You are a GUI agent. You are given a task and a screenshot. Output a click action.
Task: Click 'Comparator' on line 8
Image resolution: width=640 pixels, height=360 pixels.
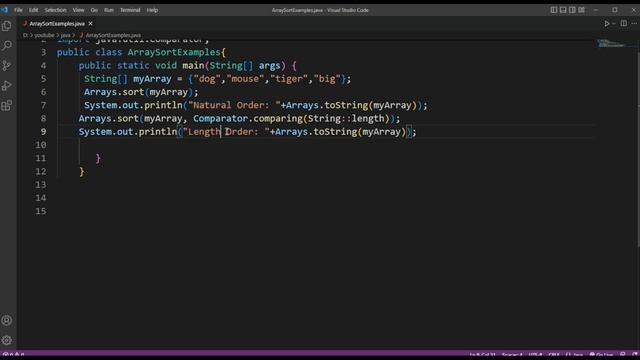click(220, 118)
